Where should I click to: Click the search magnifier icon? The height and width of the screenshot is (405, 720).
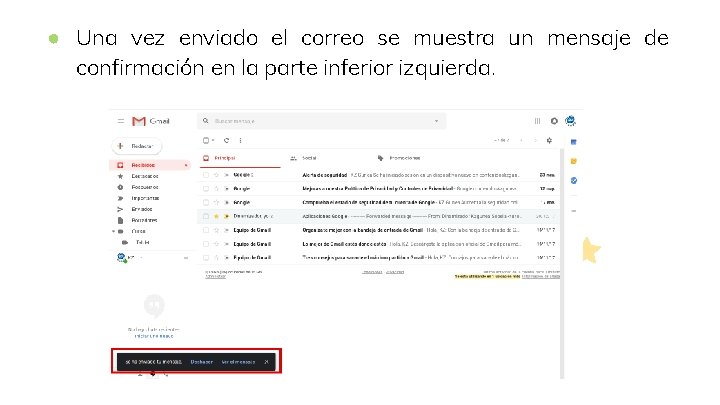click(206, 121)
